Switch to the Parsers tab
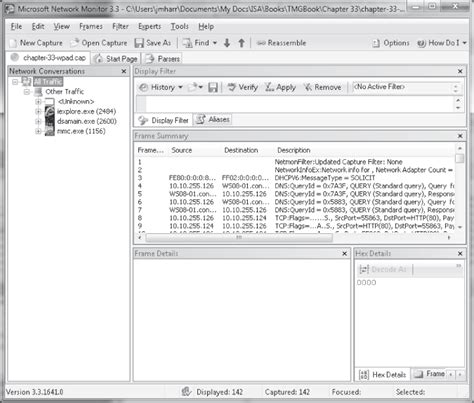474x403 pixels. tap(163, 59)
